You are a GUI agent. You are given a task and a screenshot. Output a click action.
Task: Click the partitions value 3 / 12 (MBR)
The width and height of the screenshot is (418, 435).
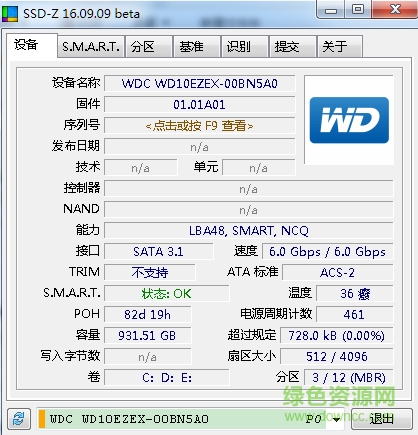349,378
